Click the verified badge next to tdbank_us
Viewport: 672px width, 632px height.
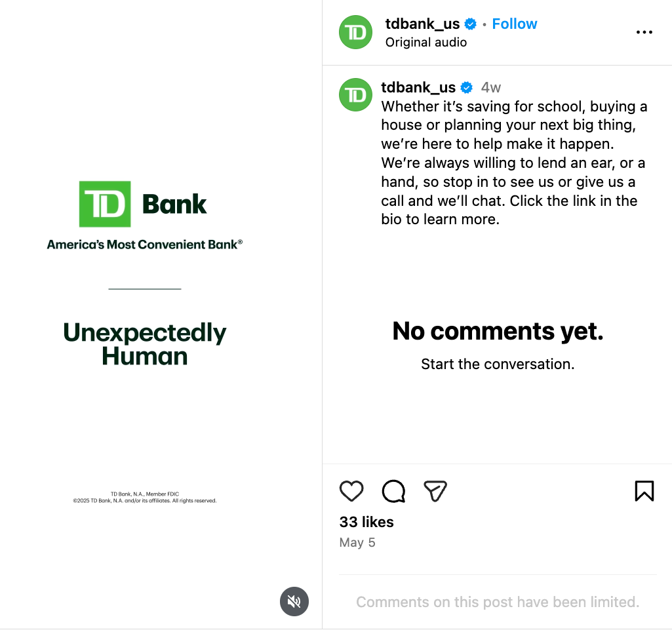coord(470,24)
